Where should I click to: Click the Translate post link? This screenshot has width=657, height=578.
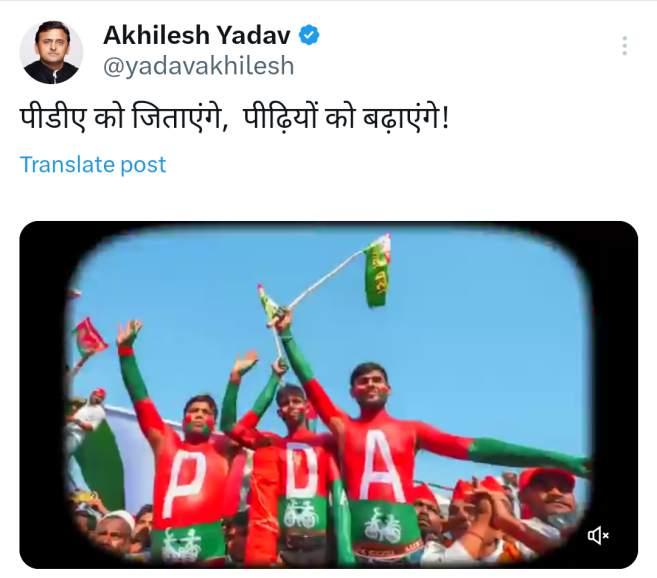[93, 164]
